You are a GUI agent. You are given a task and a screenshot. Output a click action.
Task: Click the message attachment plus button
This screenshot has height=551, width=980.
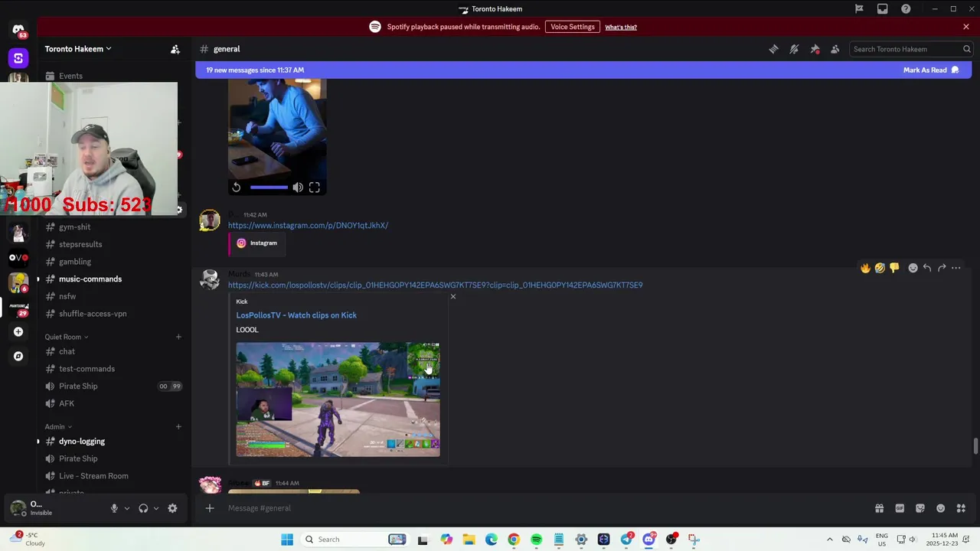point(210,508)
